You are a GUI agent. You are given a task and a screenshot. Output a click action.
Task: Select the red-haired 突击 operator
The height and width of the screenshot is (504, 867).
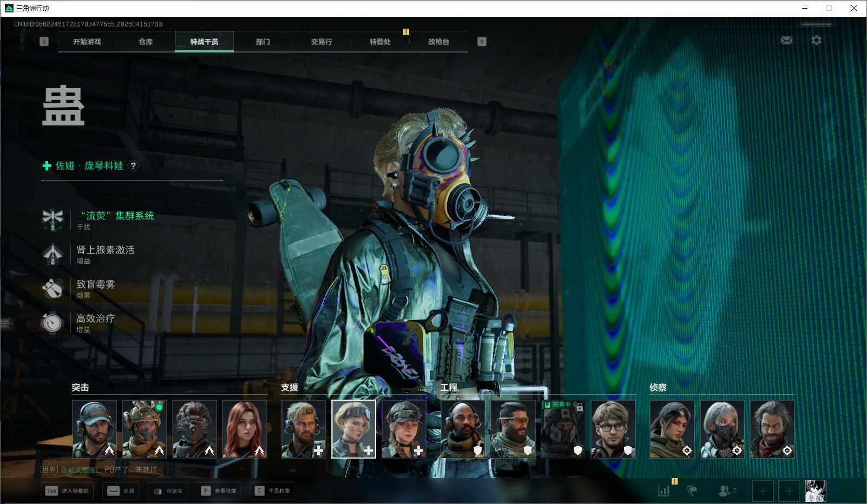click(x=245, y=429)
